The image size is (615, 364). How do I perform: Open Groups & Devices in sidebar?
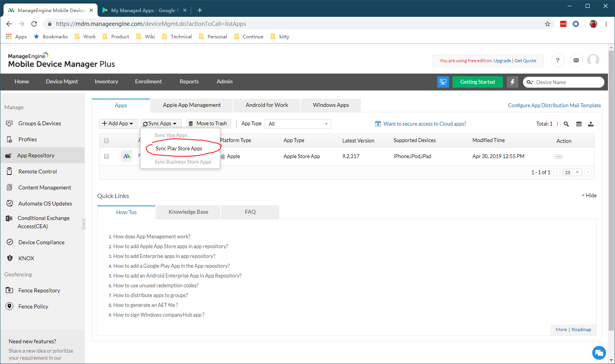[40, 123]
